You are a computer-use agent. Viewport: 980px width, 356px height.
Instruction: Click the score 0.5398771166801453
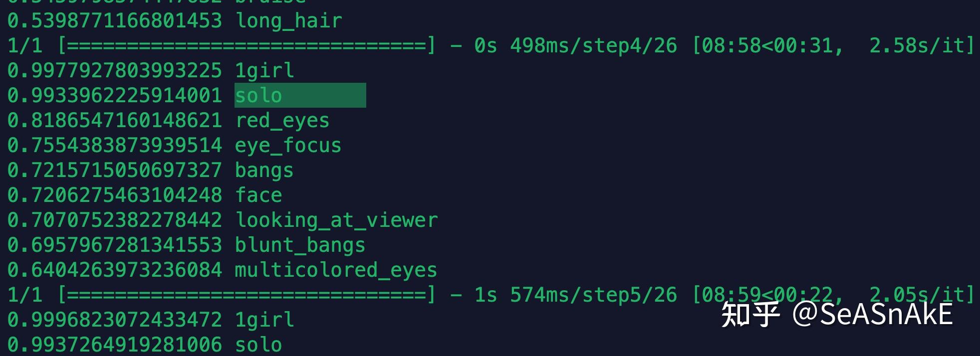click(x=114, y=20)
